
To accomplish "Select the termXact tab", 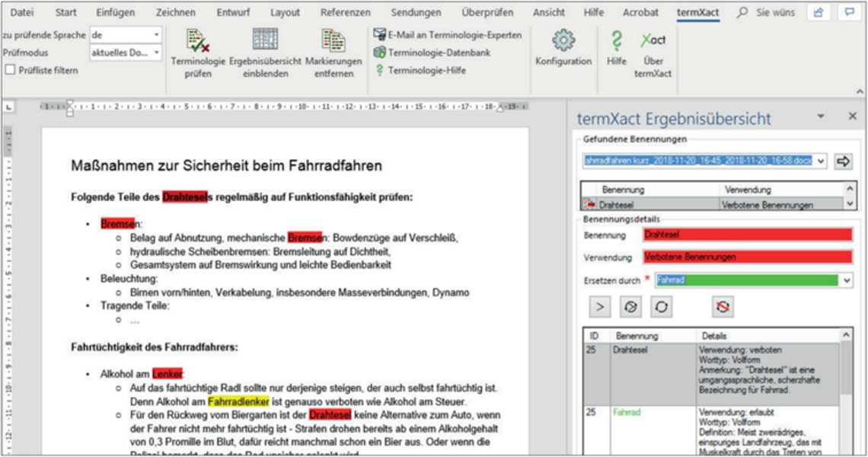I will coord(698,12).
